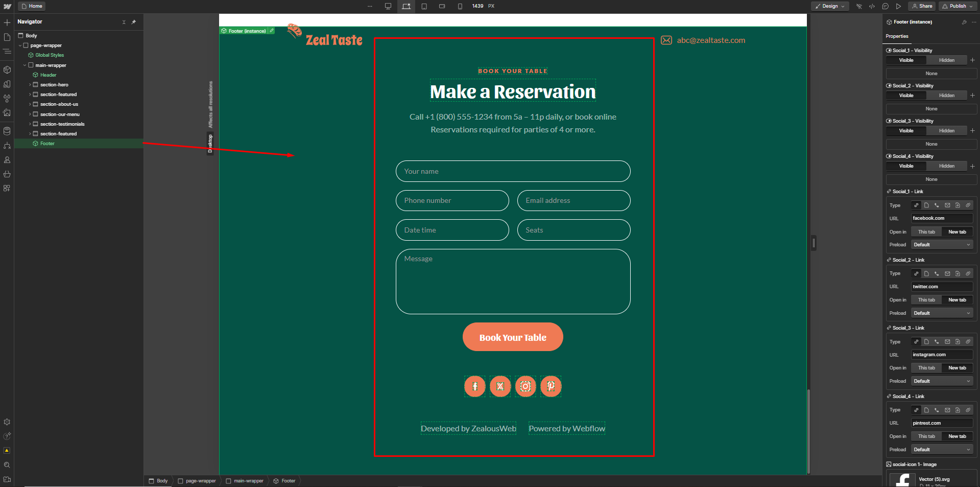
Task: Open the CMS Collections panel
Action: click(7, 131)
